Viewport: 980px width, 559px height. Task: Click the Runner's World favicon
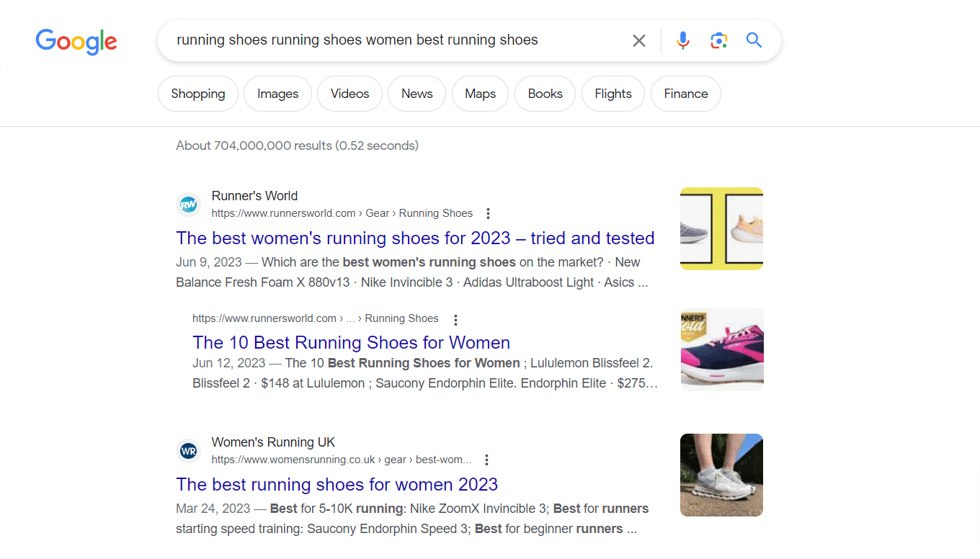(x=188, y=205)
